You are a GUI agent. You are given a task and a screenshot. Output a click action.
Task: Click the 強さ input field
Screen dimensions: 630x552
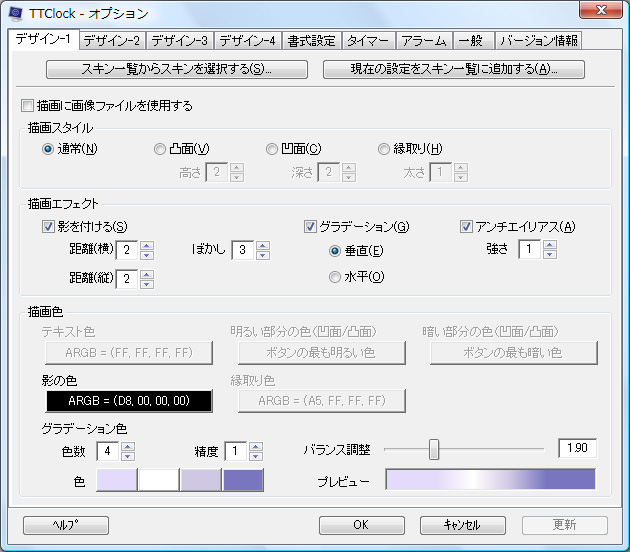tap(530, 249)
